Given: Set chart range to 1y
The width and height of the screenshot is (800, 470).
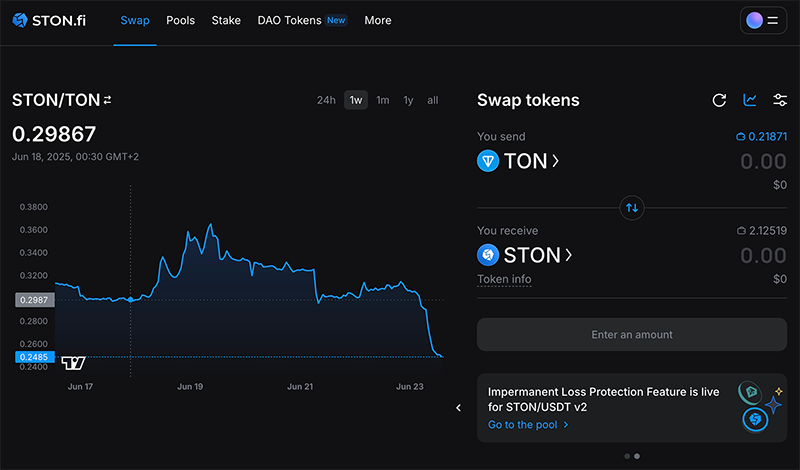Looking at the screenshot, I should pyautogui.click(x=408, y=100).
